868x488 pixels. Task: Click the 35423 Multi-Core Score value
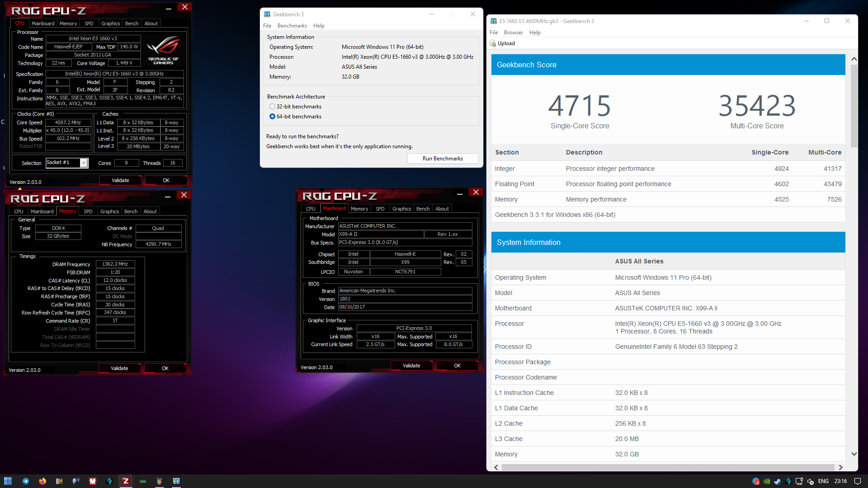point(757,106)
